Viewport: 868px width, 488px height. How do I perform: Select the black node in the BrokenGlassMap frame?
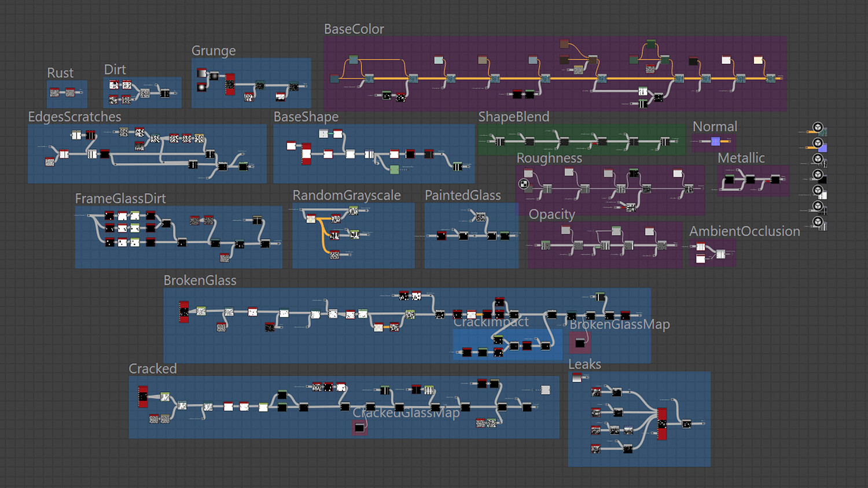(x=580, y=343)
